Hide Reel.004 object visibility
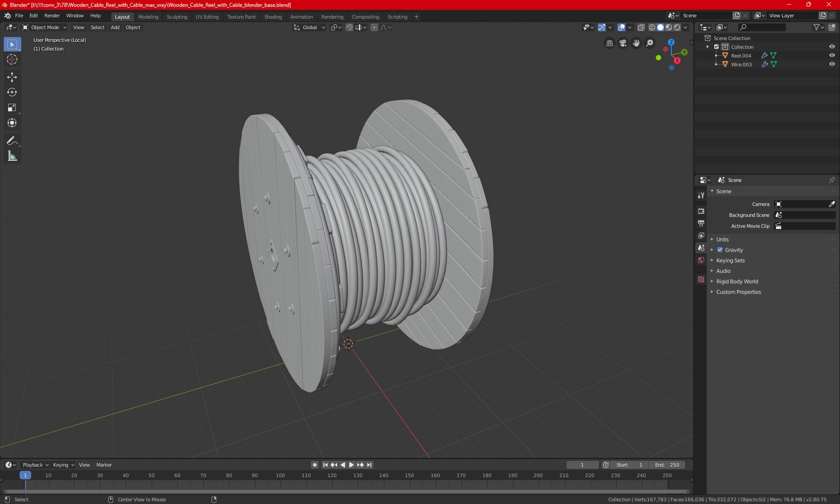This screenshot has width=840, height=504. coord(832,56)
